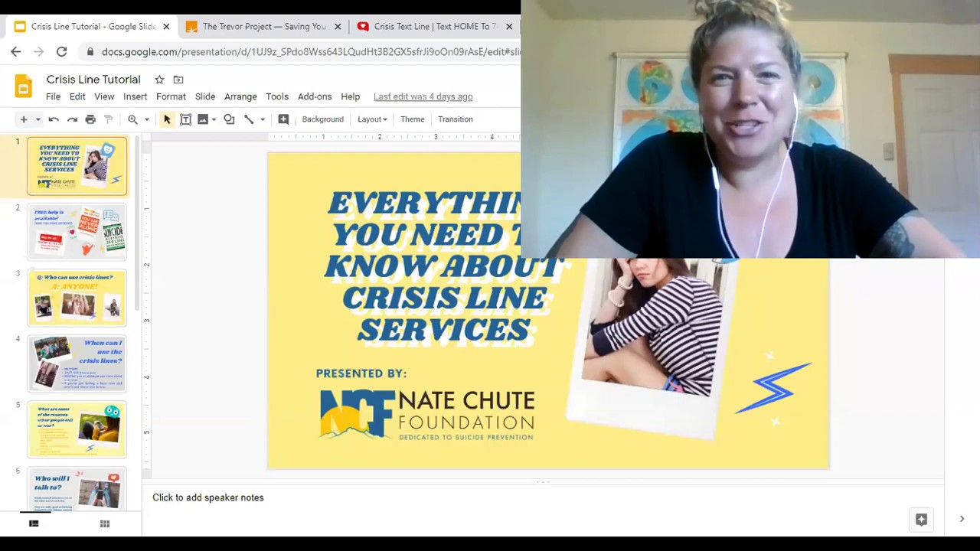Close The Trevor Project tab
Screen dimensions: 980x551
pyautogui.click(x=338, y=27)
